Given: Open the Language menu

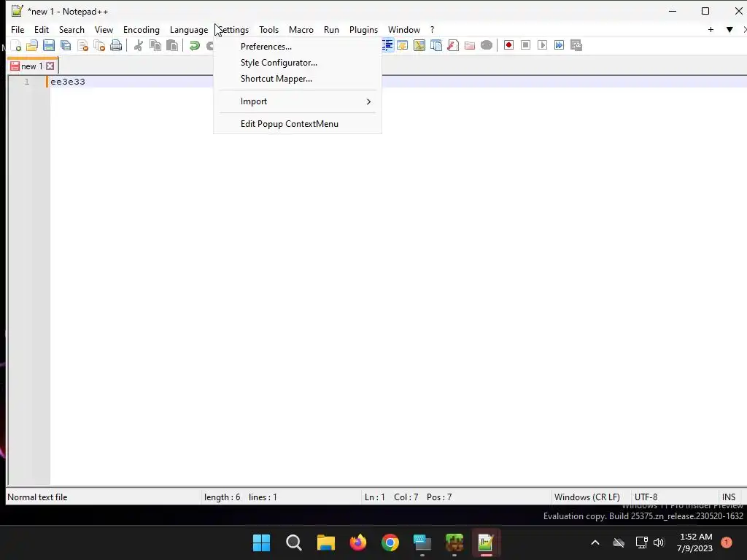Looking at the screenshot, I should pyautogui.click(x=189, y=29).
